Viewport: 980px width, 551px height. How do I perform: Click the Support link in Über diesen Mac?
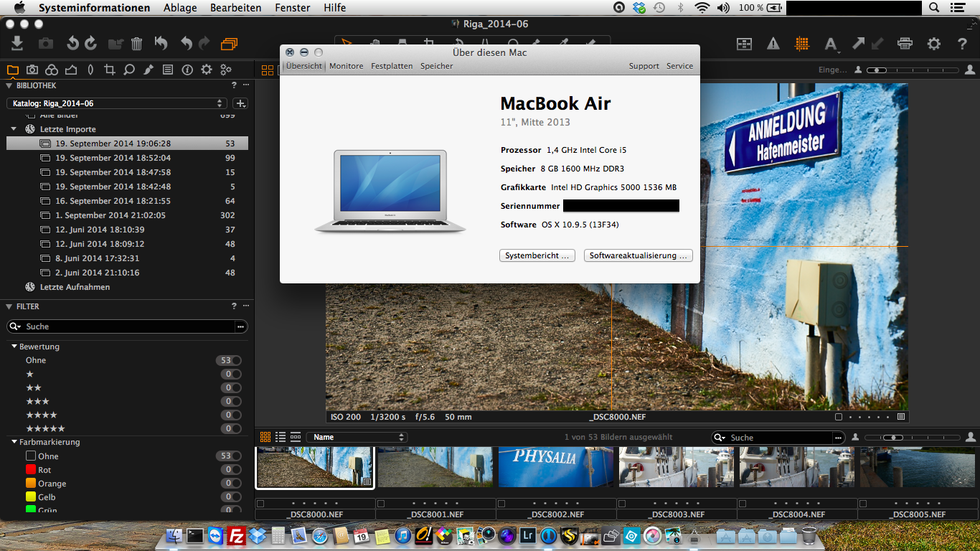644,66
